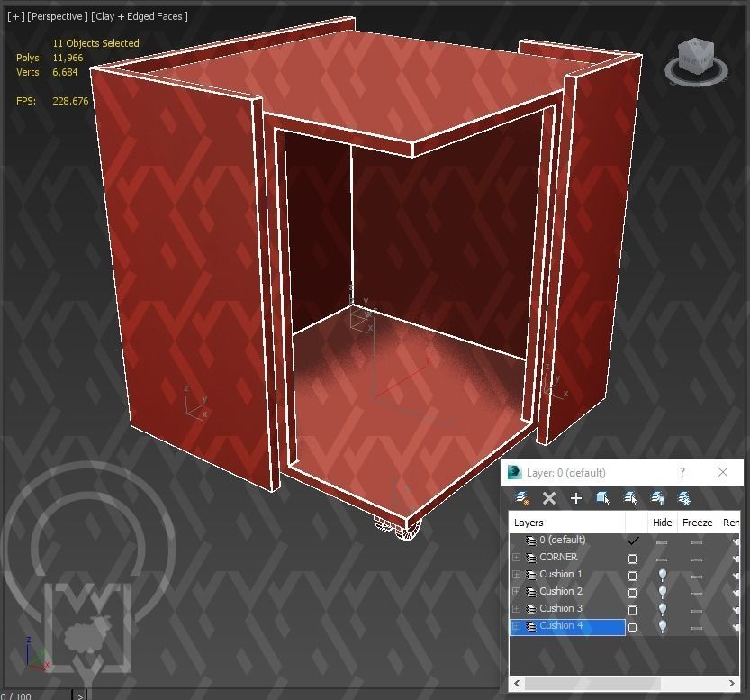
Task: Click the Cushion 3 layer stack icon
Action: coord(531,609)
